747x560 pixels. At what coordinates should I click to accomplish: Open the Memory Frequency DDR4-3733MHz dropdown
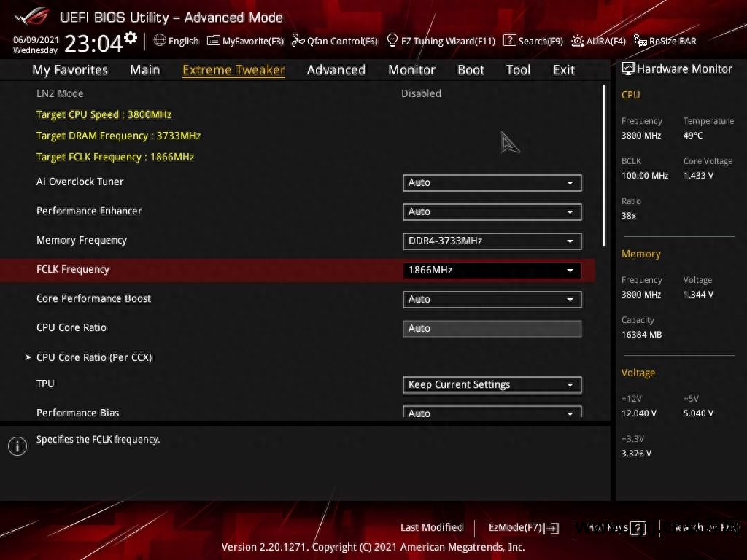(x=492, y=241)
